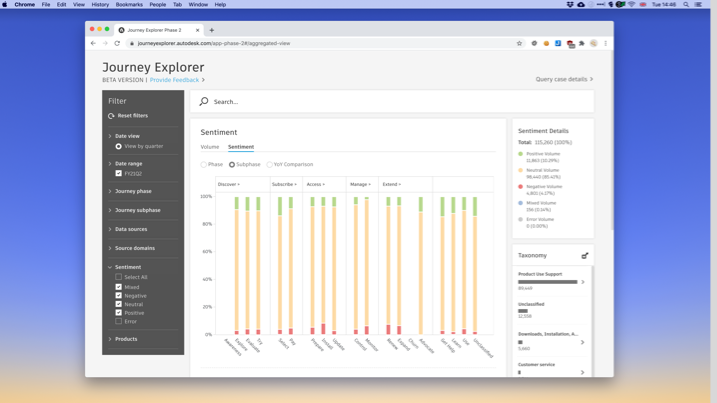Go back with browser back arrow

[93, 43]
